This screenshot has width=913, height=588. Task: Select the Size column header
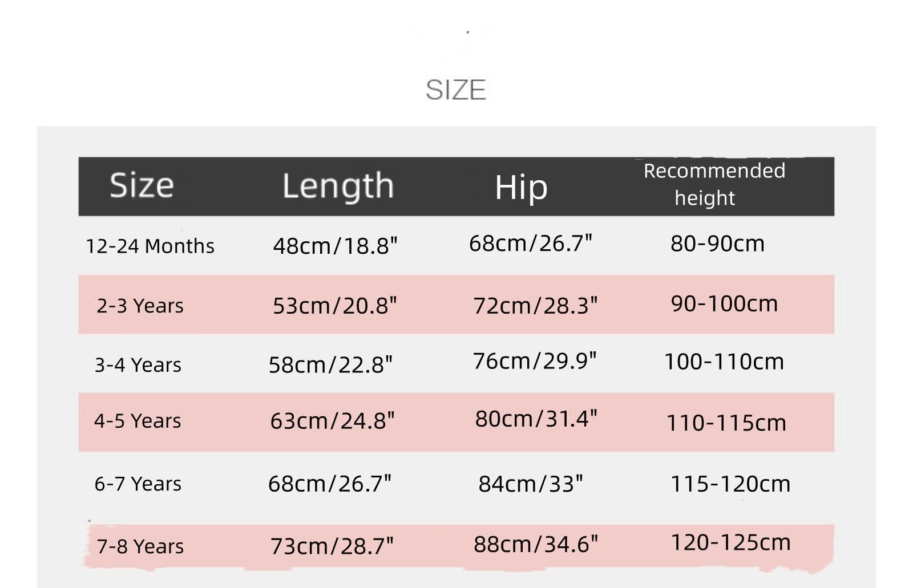coord(142,185)
